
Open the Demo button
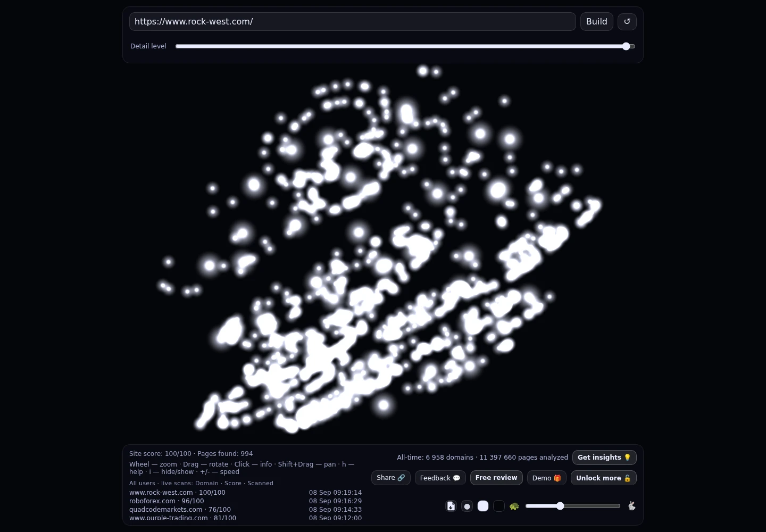[x=547, y=478]
